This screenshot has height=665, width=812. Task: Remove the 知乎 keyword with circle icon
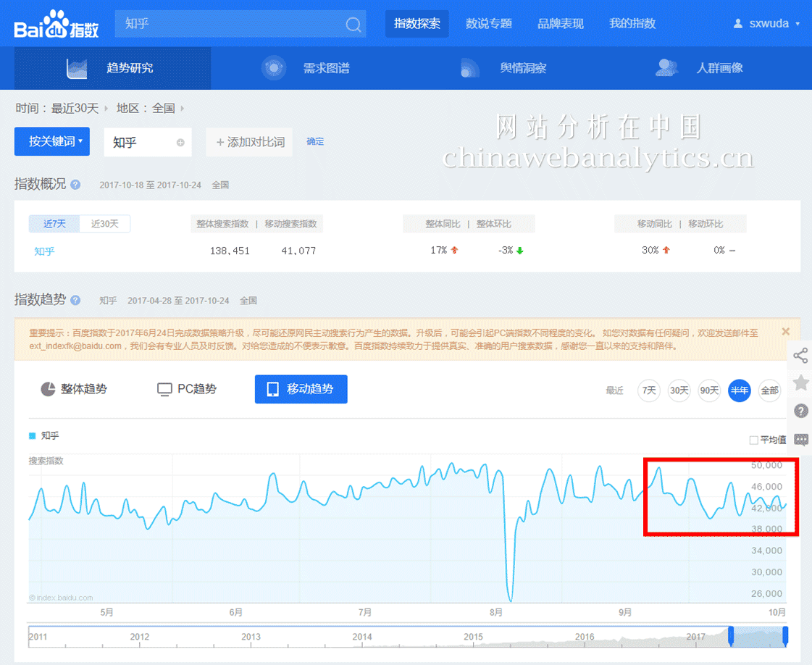point(180,143)
